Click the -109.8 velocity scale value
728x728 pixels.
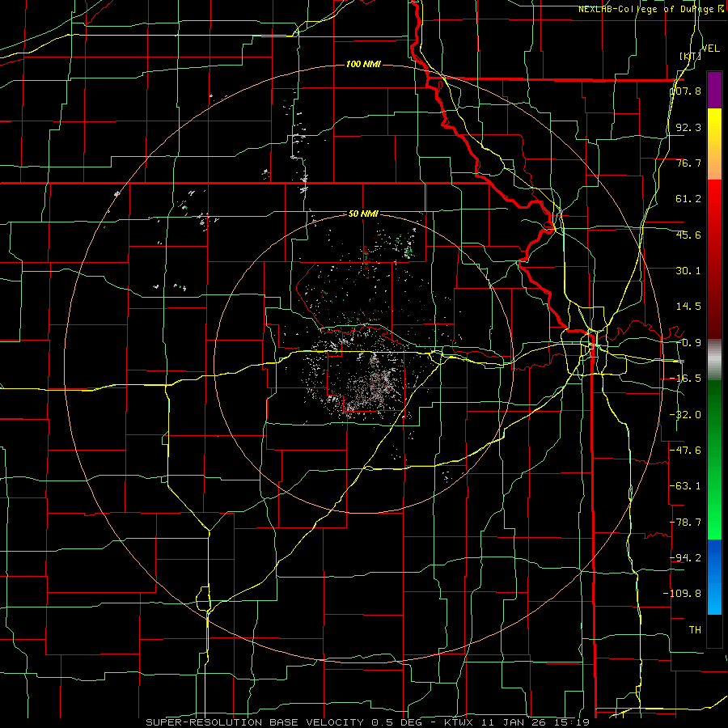682,594
